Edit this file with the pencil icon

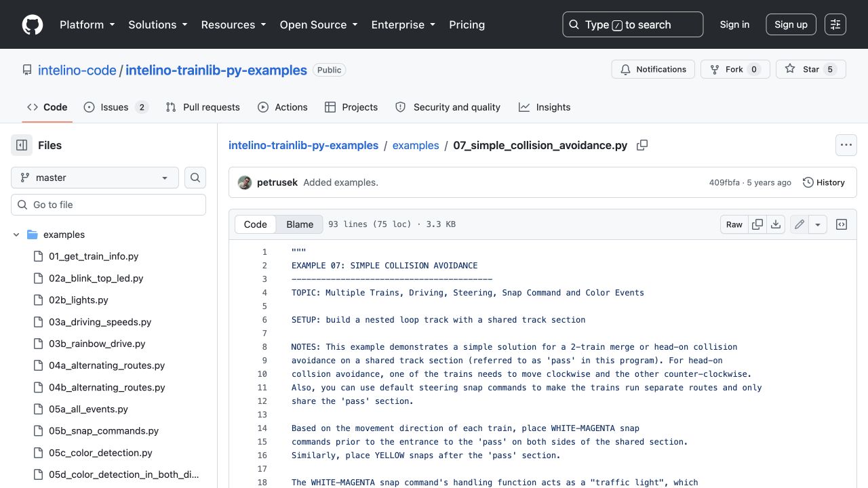coord(800,224)
